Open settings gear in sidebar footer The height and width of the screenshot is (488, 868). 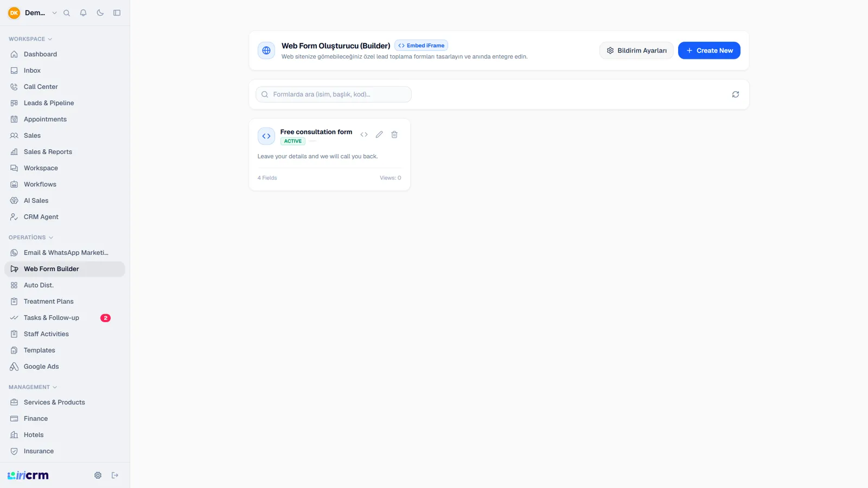click(x=98, y=476)
